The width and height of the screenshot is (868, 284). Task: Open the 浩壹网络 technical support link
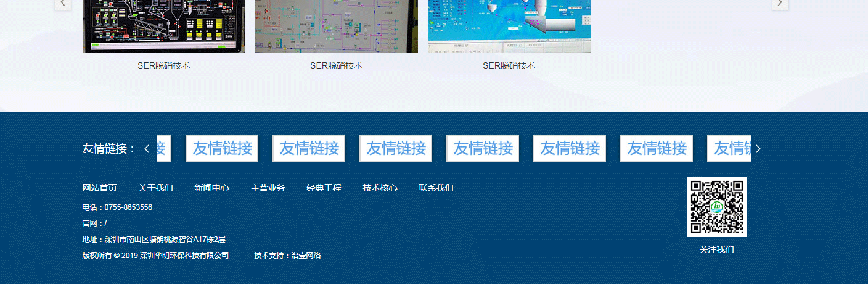point(306,256)
